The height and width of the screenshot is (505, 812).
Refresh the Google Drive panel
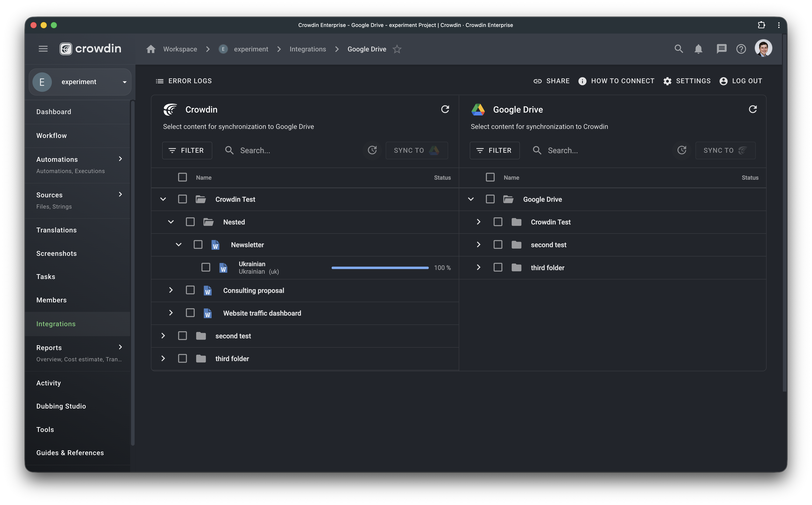[753, 109]
